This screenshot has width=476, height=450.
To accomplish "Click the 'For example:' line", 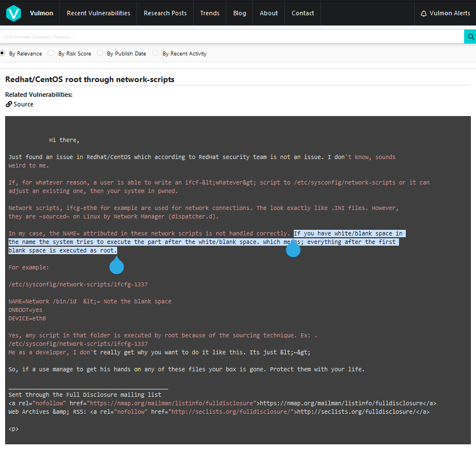I will point(28,268).
